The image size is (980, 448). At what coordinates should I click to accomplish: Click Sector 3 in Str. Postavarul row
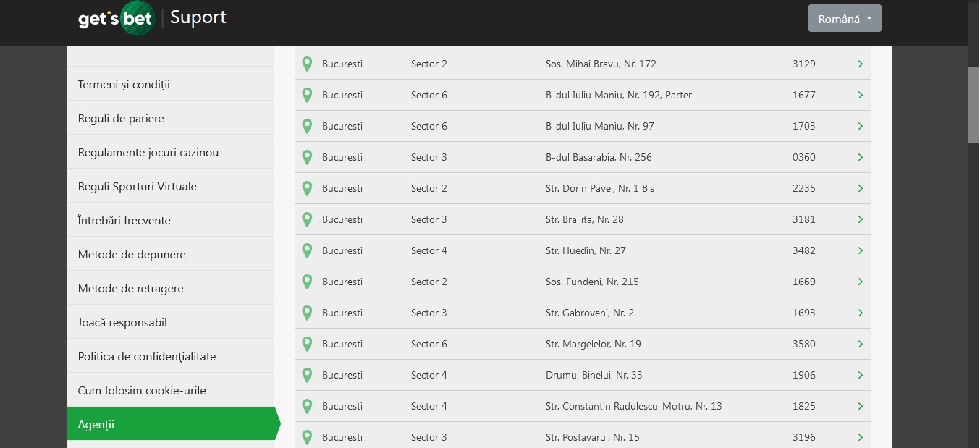(x=429, y=437)
